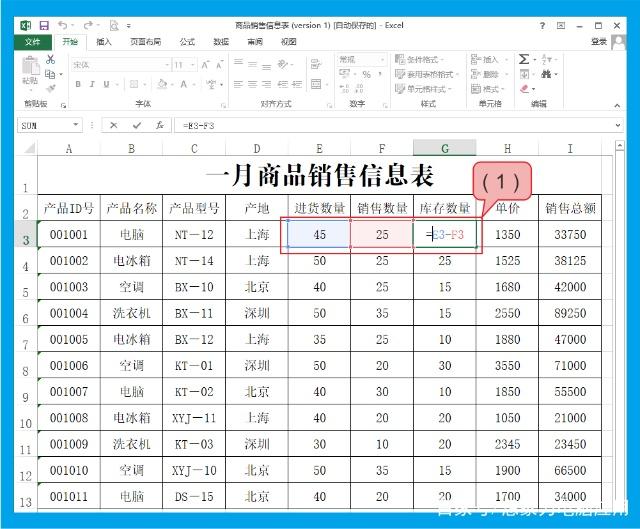Click the Redo arrow icon

[88, 25]
